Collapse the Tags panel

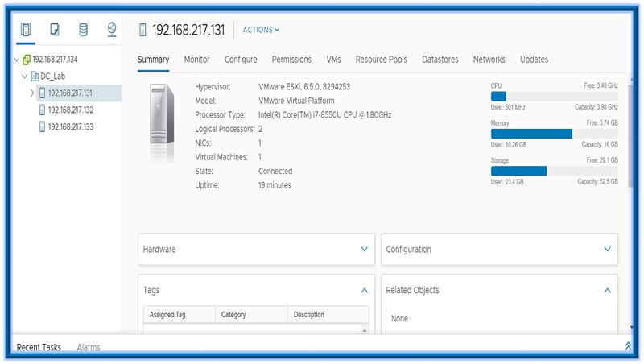pyautogui.click(x=364, y=290)
